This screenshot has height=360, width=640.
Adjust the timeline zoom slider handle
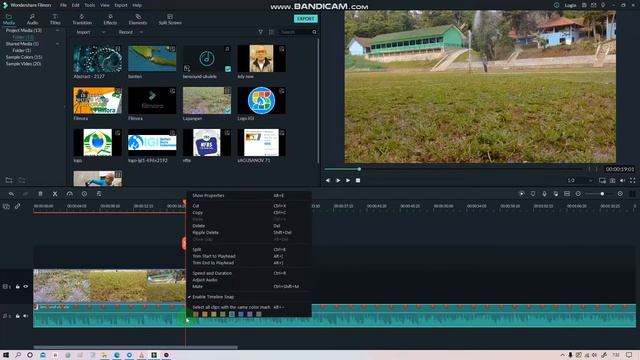coord(602,194)
